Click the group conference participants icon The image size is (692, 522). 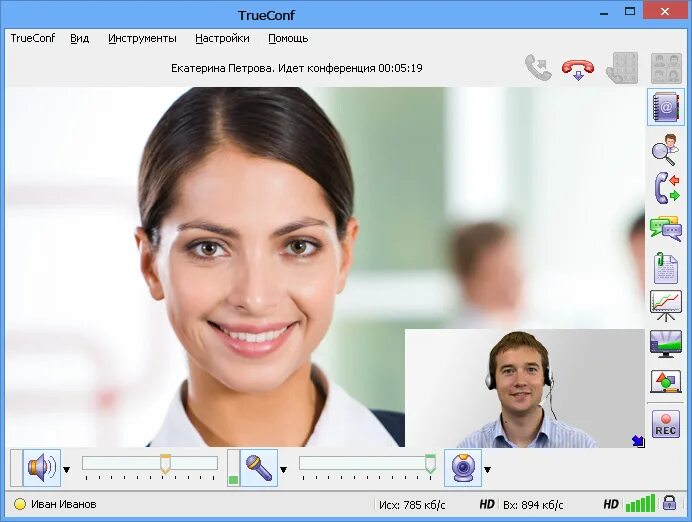(666, 68)
